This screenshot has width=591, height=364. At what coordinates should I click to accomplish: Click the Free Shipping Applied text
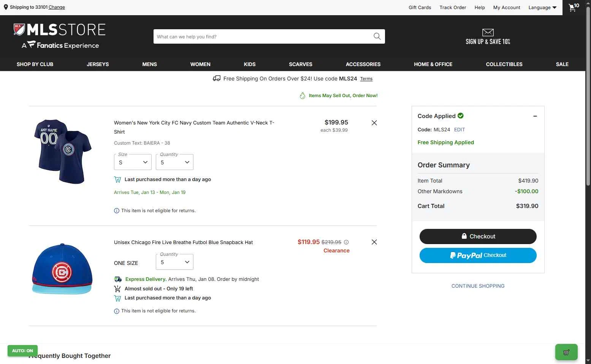[x=446, y=142]
